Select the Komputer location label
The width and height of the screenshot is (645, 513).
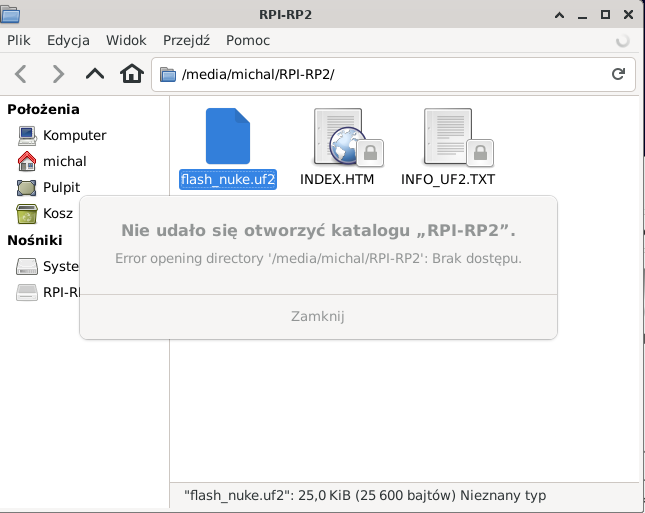[x=74, y=135]
